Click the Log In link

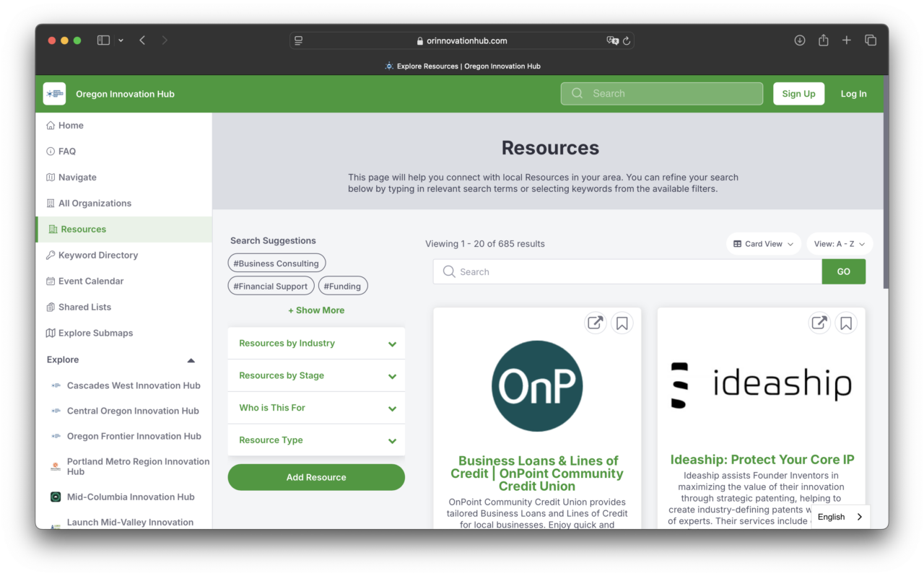[853, 94]
